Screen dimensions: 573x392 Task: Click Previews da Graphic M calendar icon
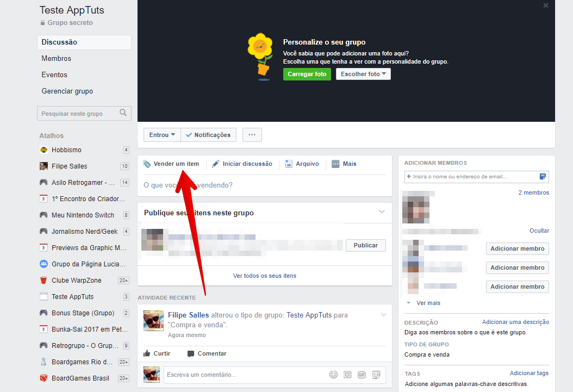[43, 248]
